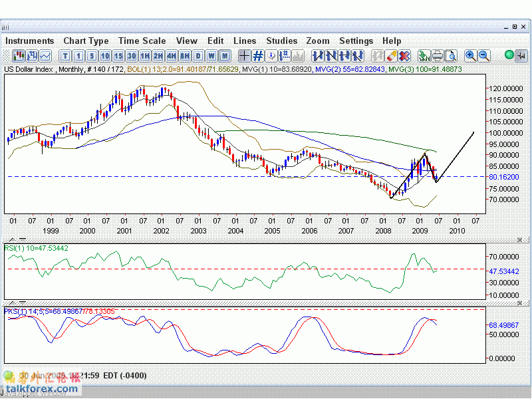Select the horizontal line tool

(x=344, y=56)
